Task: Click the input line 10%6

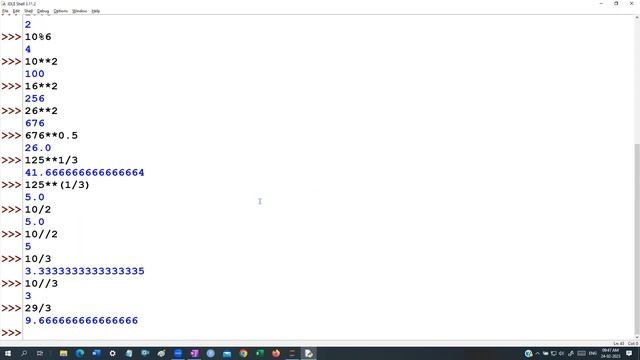Action: pyautogui.click(x=38, y=37)
